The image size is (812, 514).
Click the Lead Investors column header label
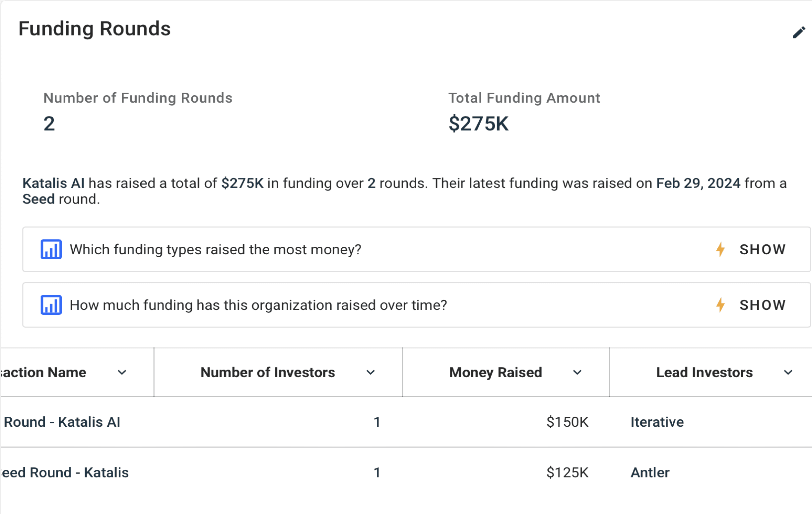[x=704, y=373]
